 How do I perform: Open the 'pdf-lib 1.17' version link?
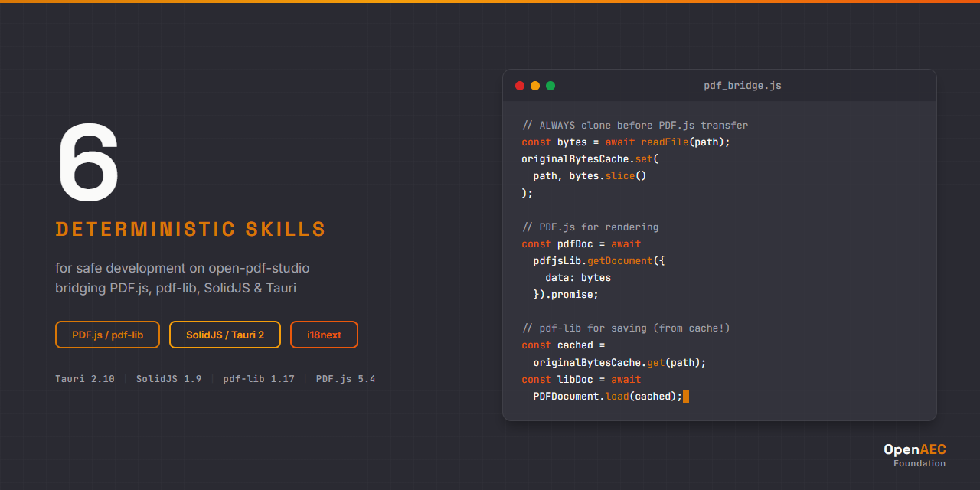coord(259,378)
